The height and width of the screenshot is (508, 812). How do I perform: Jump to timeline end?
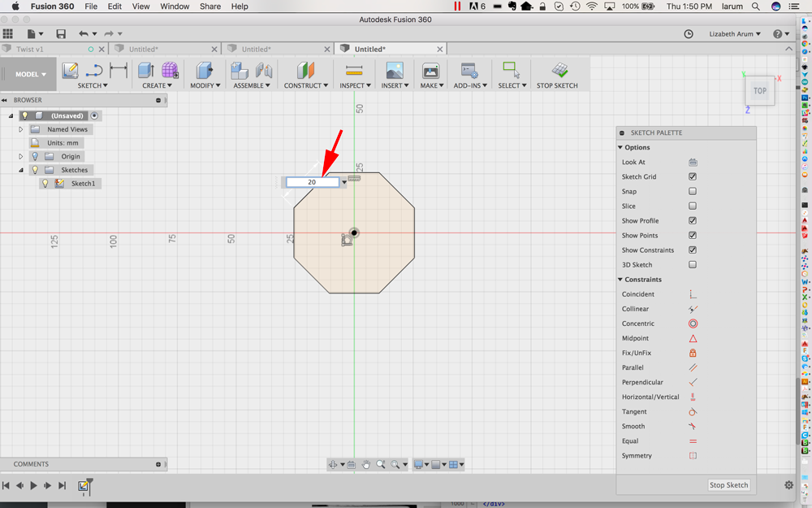[x=63, y=486]
